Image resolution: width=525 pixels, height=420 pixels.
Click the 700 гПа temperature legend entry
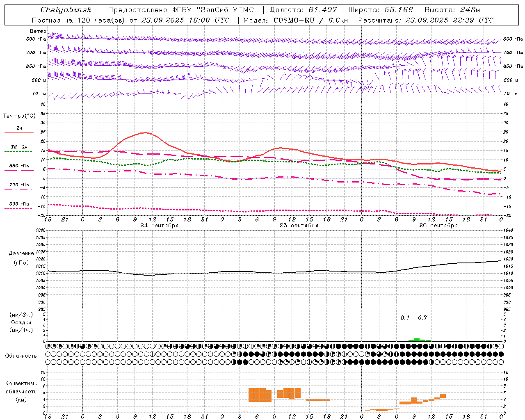[x=19, y=185]
